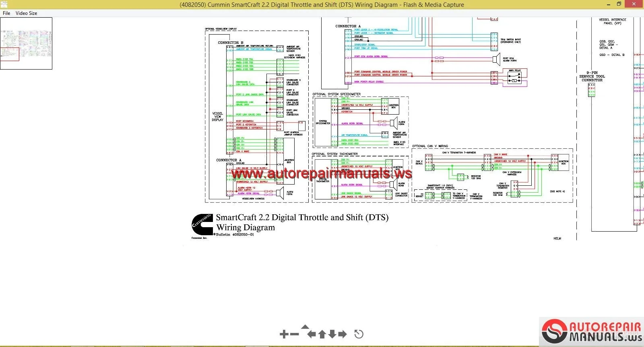The width and height of the screenshot is (644, 347).
Task: Click 'VESSEL INTERFACE PANEL (VIP)' label
Action: 612,21
